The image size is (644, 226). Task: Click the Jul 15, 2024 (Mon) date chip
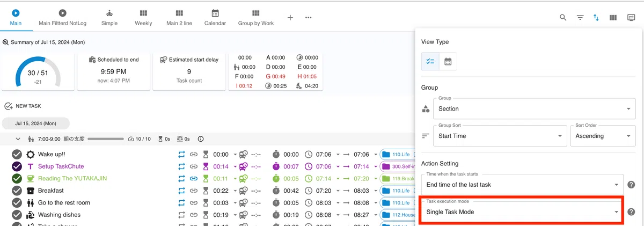pyautogui.click(x=36, y=123)
